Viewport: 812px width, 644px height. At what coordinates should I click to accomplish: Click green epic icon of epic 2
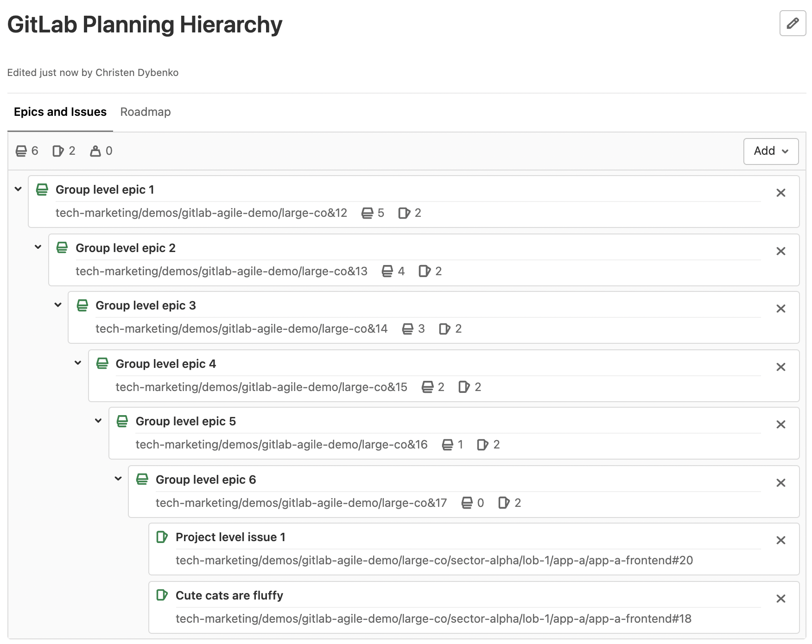(x=62, y=247)
